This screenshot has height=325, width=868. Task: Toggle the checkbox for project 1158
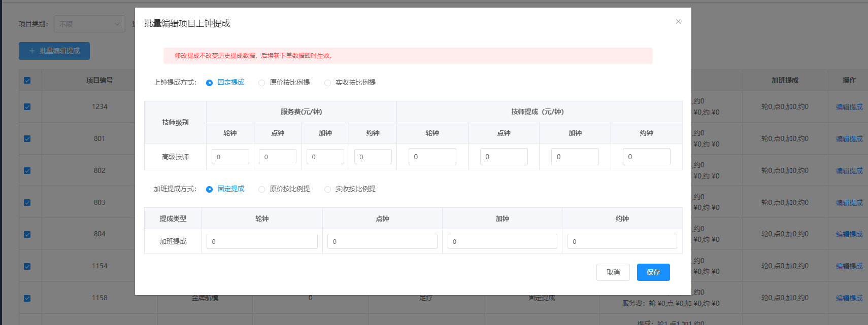[27, 298]
